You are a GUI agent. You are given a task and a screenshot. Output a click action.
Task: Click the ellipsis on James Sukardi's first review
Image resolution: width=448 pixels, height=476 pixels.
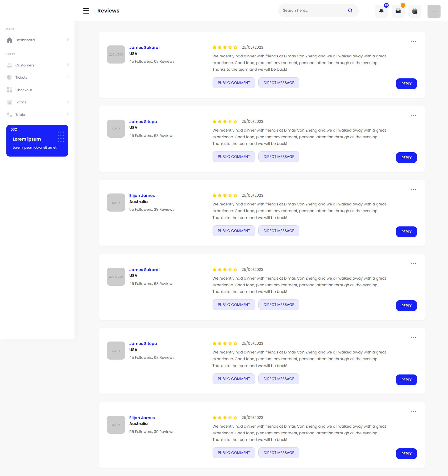(x=413, y=41)
